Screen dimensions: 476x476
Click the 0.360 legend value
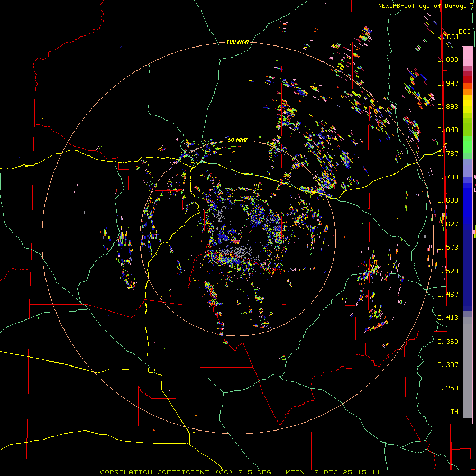[448, 342]
